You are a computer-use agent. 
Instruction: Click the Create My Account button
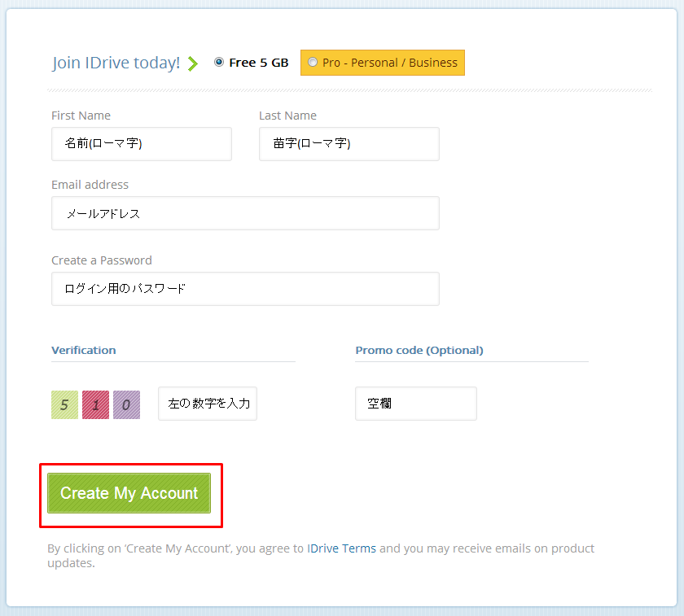click(x=129, y=493)
